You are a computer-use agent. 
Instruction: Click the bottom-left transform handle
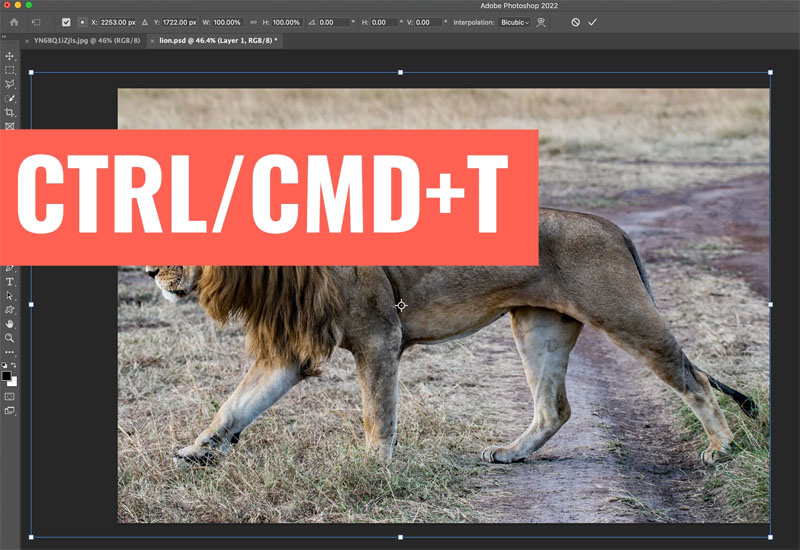(32, 537)
